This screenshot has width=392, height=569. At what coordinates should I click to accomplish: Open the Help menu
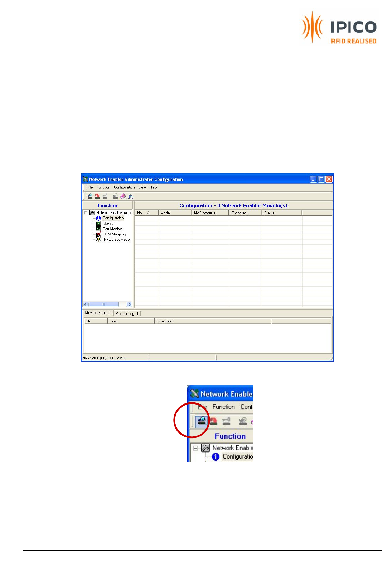pos(153,187)
